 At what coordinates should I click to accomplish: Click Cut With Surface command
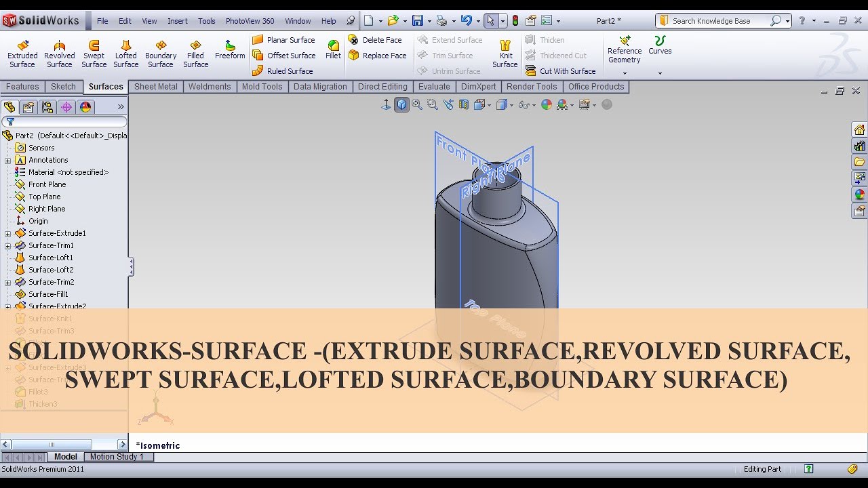(x=560, y=71)
